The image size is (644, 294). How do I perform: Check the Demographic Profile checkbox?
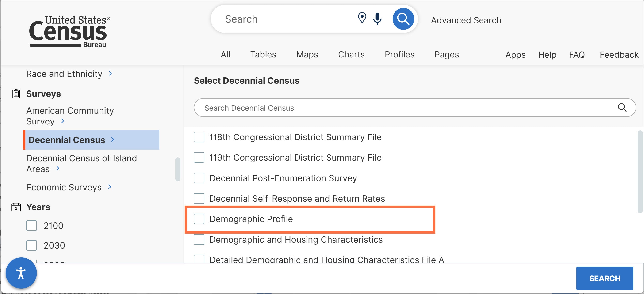[x=199, y=219]
